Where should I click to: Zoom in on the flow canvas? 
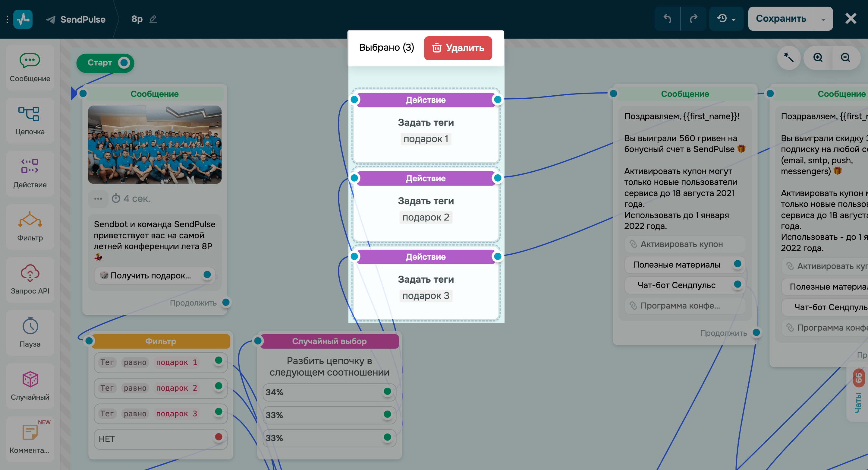tap(818, 58)
